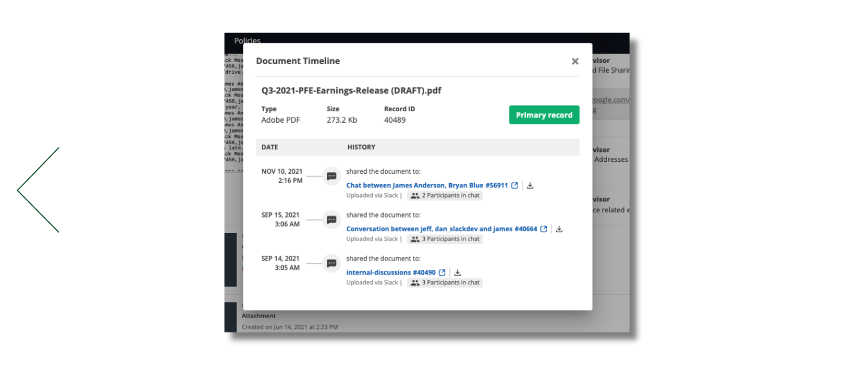Open internal-discussions #40490 link
This screenshot has height=380, width=868.
(x=391, y=273)
